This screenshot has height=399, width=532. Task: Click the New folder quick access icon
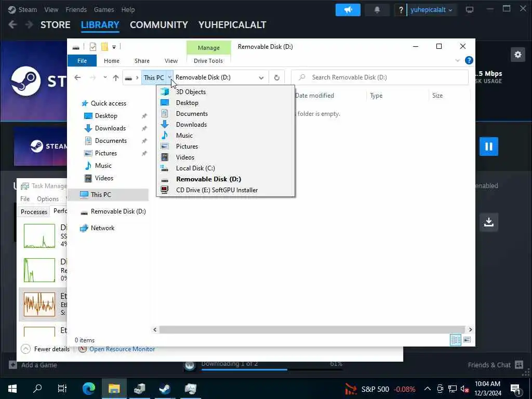(104, 47)
